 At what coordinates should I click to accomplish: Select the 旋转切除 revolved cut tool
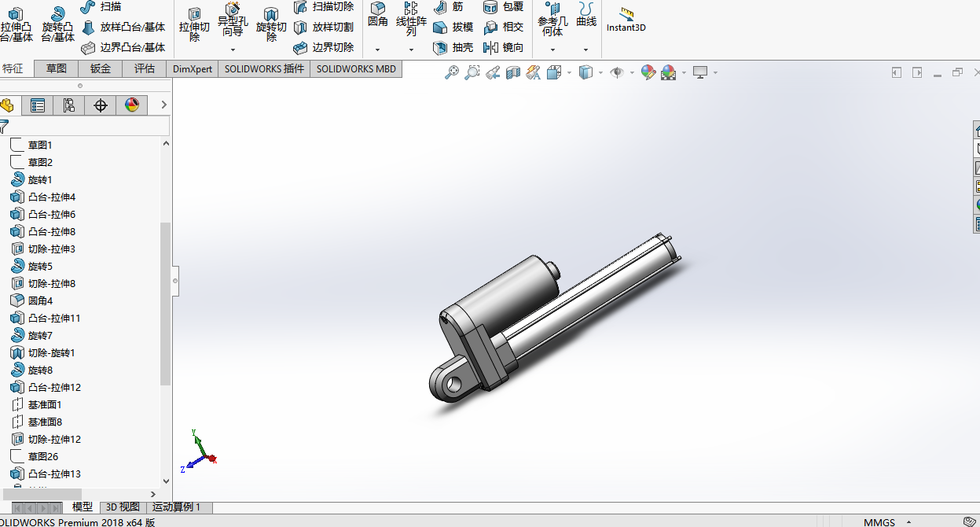(x=271, y=24)
